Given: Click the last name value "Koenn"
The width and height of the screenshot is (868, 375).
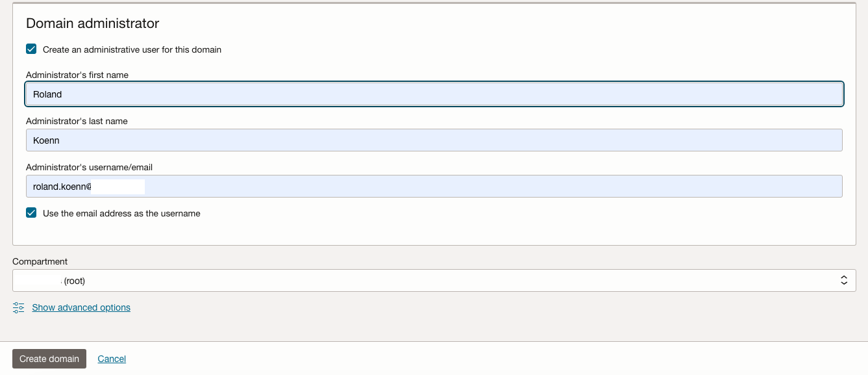Looking at the screenshot, I should tap(46, 140).
